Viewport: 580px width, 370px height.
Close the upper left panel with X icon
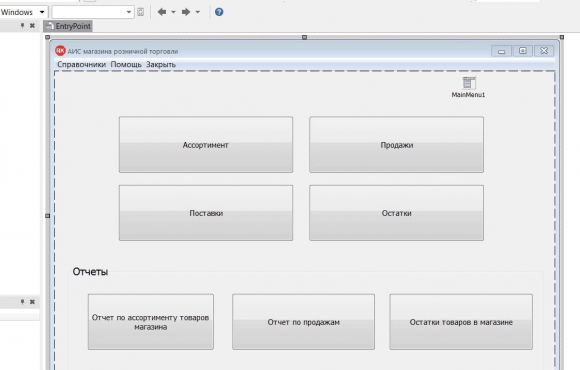point(32,26)
